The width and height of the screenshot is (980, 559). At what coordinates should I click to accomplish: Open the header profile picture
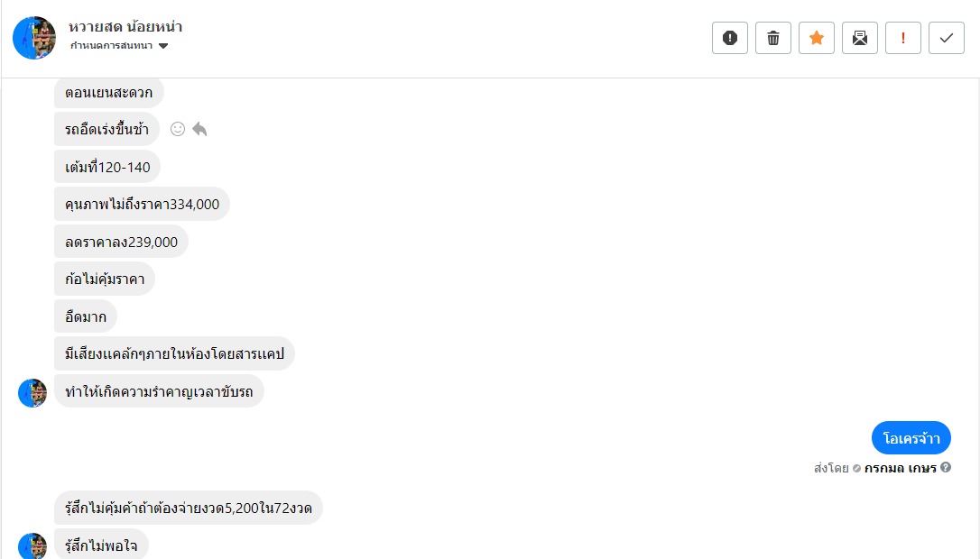click(34, 38)
